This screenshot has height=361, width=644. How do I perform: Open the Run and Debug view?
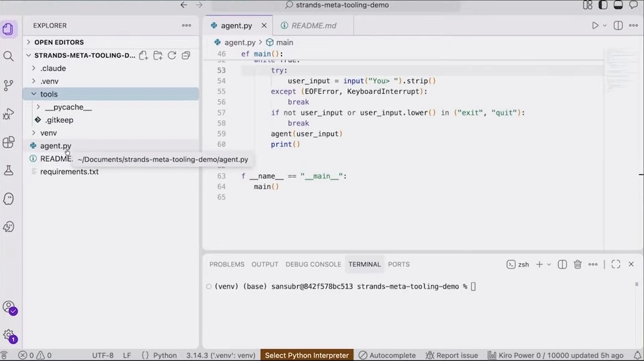click(x=8, y=114)
